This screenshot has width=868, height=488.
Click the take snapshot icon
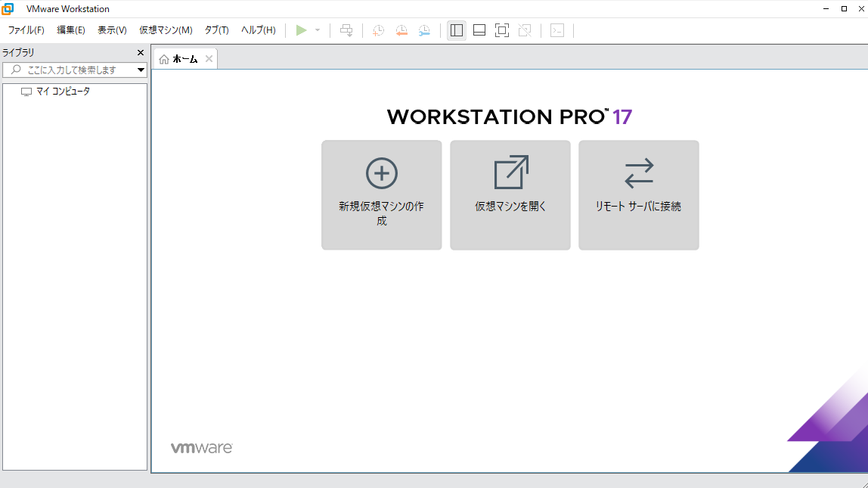click(x=377, y=30)
